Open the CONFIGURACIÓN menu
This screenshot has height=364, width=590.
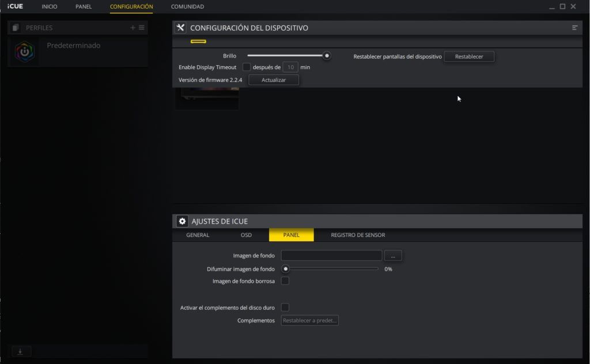tap(131, 7)
